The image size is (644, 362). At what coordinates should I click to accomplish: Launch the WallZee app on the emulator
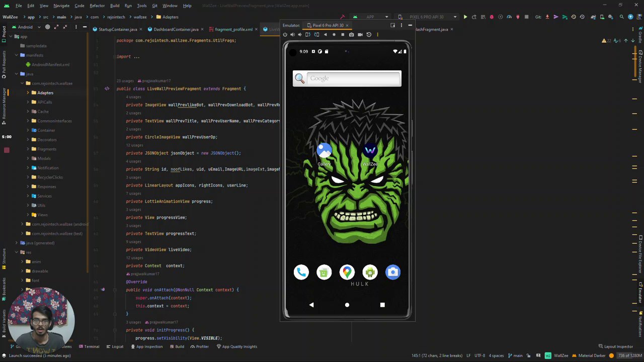(370, 154)
